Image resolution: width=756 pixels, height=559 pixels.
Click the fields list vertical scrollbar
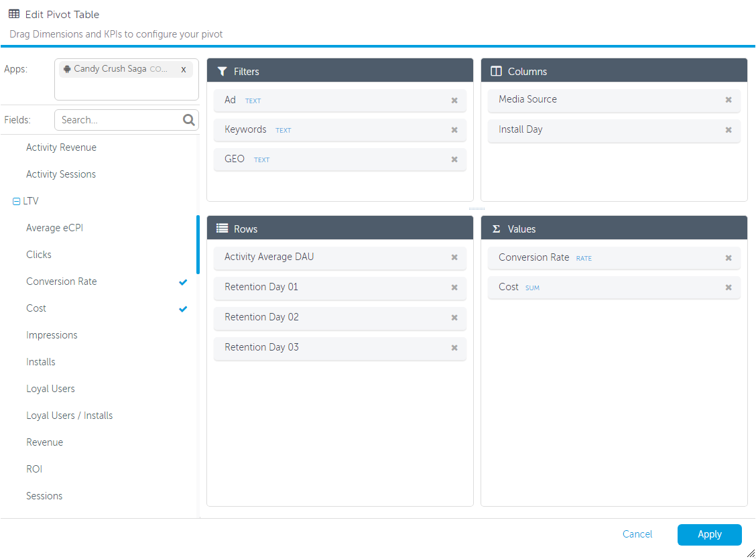tap(198, 245)
